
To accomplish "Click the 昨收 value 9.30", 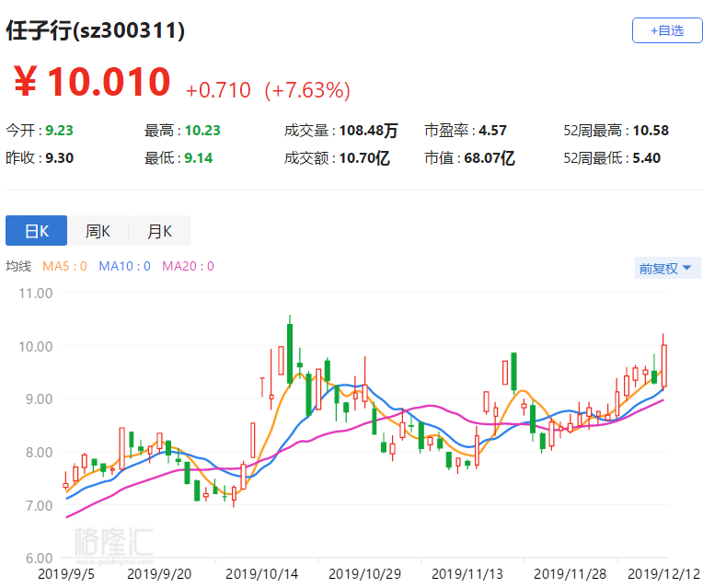I will [59, 158].
